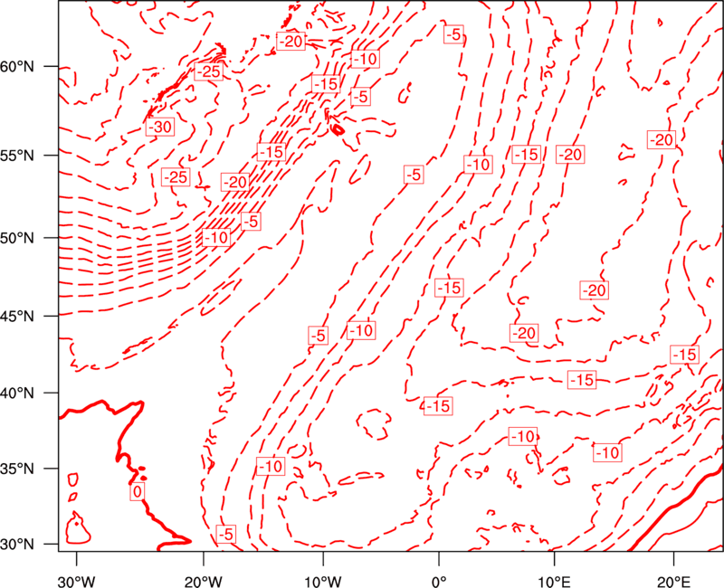Image resolution: width=724 pixels, height=588 pixels.
Task: Click the 55°N latitude axis label
Action: tap(17, 156)
